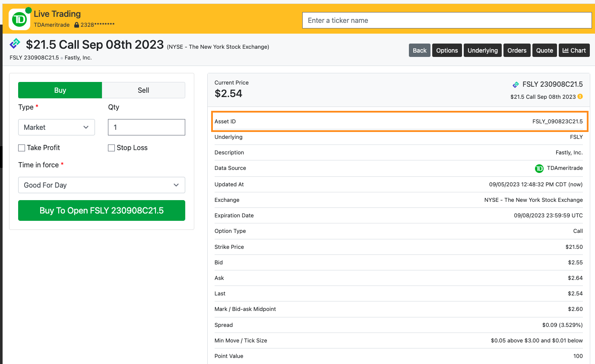Click the yellow info icon near option name
Screen dimensions: 595x364
580,97
